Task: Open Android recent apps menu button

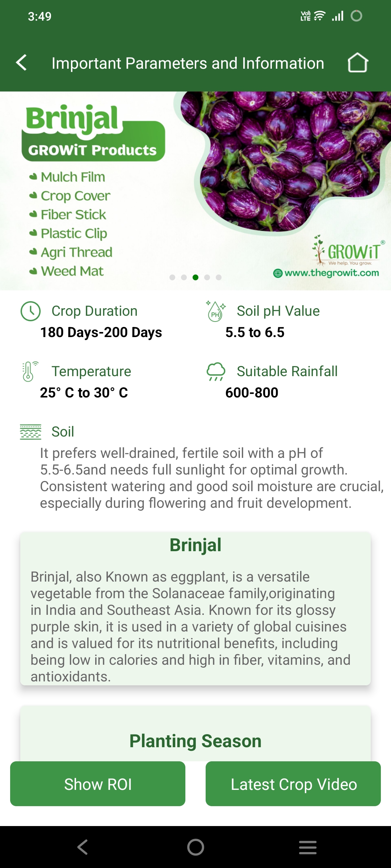Action: point(308,847)
